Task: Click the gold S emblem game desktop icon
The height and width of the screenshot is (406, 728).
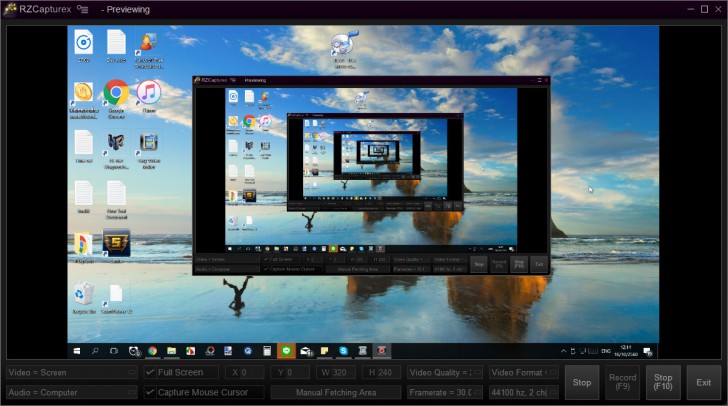Action: coord(116,245)
